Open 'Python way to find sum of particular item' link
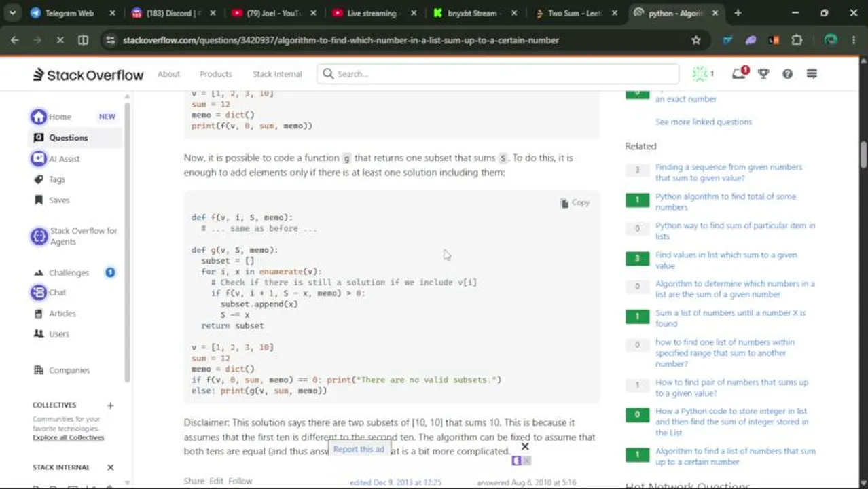This screenshot has height=489, width=868. [x=735, y=231]
